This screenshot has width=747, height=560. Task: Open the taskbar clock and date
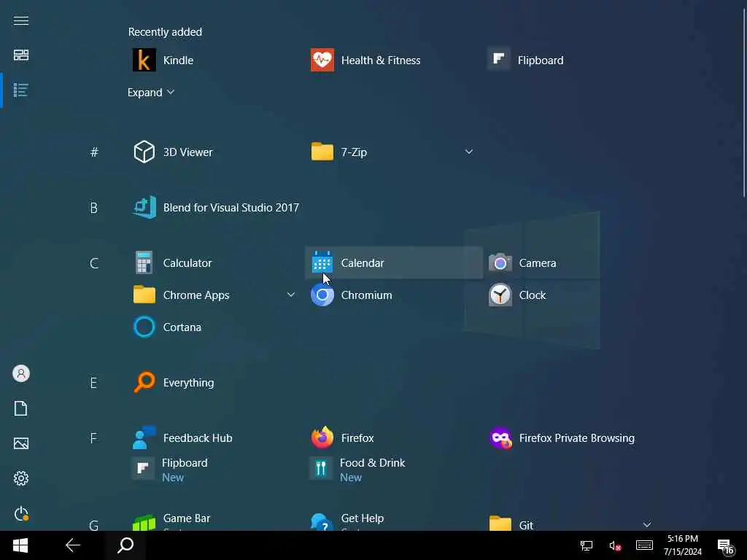click(683, 545)
